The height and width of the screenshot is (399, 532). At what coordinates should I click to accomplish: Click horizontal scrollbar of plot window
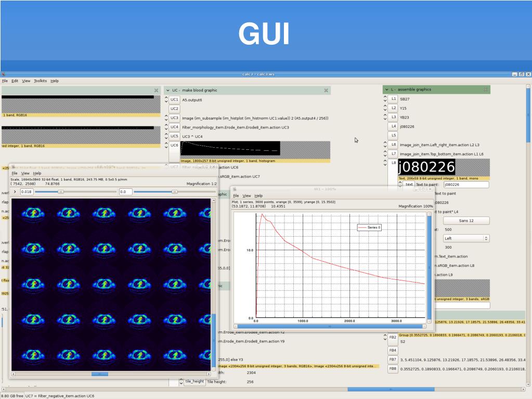330,326
